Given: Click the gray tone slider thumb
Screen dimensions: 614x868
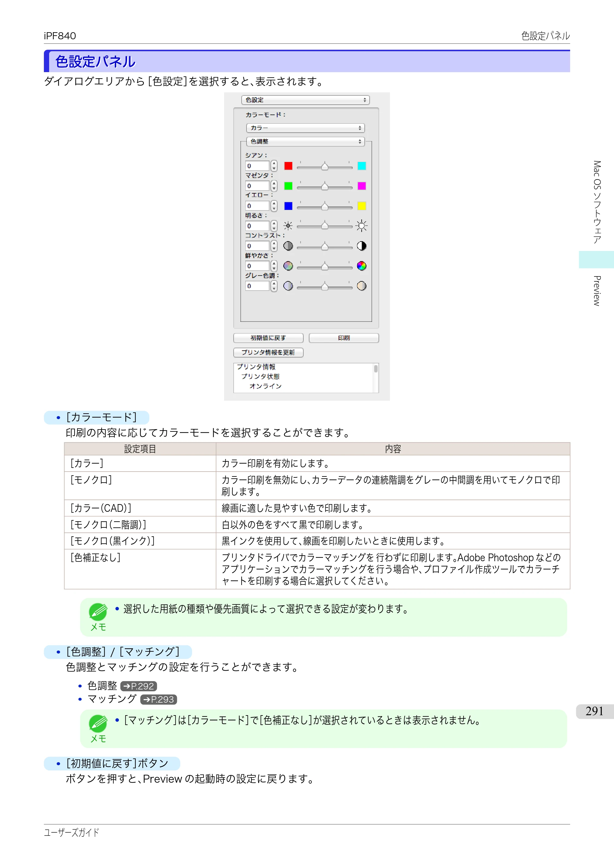Looking at the screenshot, I should (x=324, y=287).
